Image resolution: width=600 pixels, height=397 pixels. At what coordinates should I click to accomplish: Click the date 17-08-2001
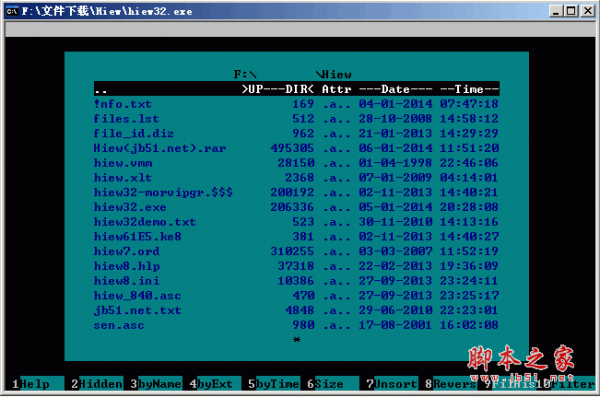(395, 325)
